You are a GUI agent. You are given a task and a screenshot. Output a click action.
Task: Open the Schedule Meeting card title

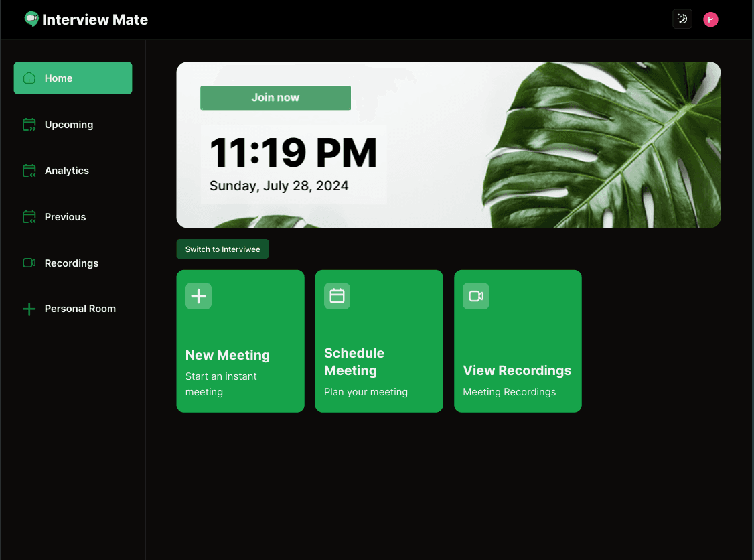tap(354, 362)
